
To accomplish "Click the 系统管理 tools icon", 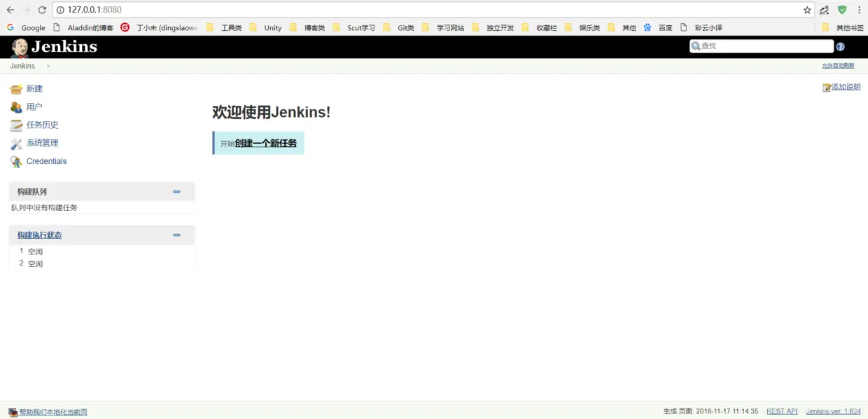I will point(16,144).
